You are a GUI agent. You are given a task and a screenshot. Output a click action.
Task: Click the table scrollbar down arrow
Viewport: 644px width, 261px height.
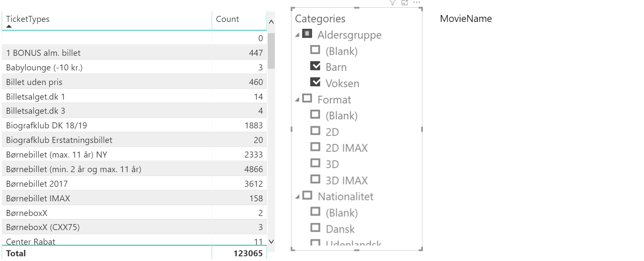click(x=271, y=242)
